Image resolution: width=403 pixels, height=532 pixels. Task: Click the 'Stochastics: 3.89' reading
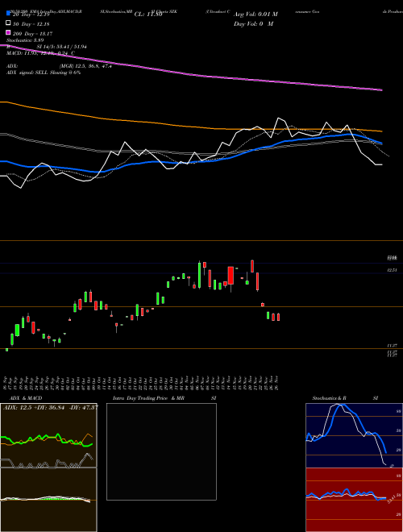tap(25, 40)
